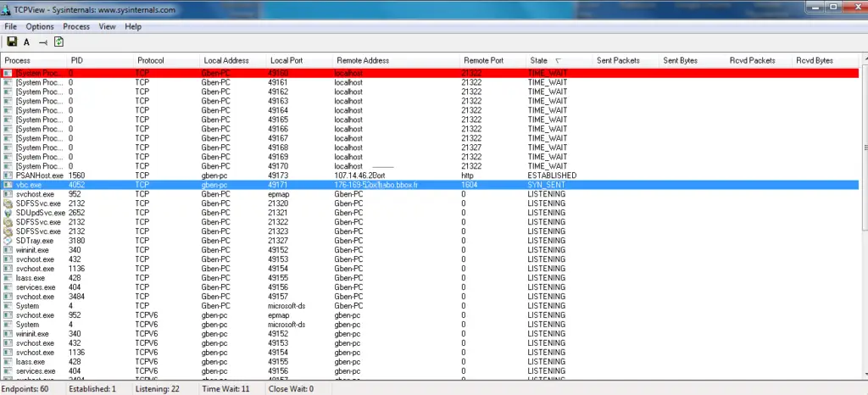Click the Rcvd Packets column header
The image size is (868, 395).
(759, 60)
